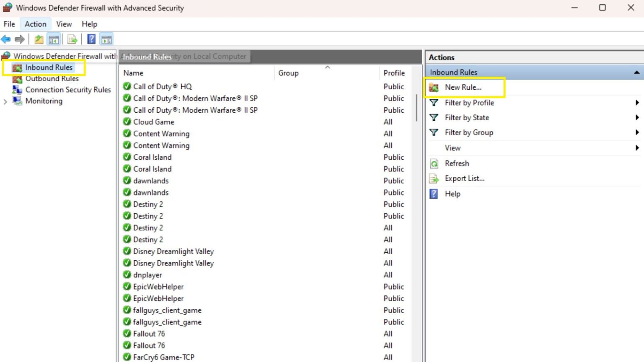Click the blue Help toolbar icon
Image resolution: width=644 pixels, height=362 pixels.
point(91,39)
